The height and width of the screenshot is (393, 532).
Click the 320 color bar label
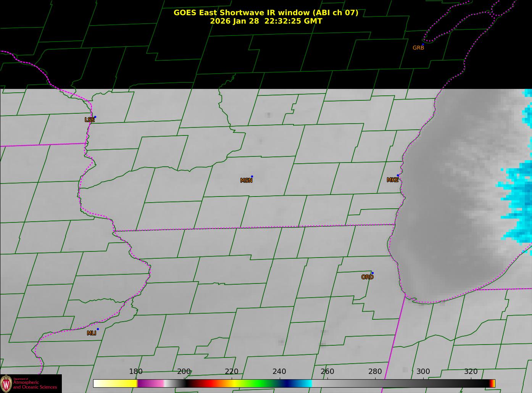click(471, 372)
